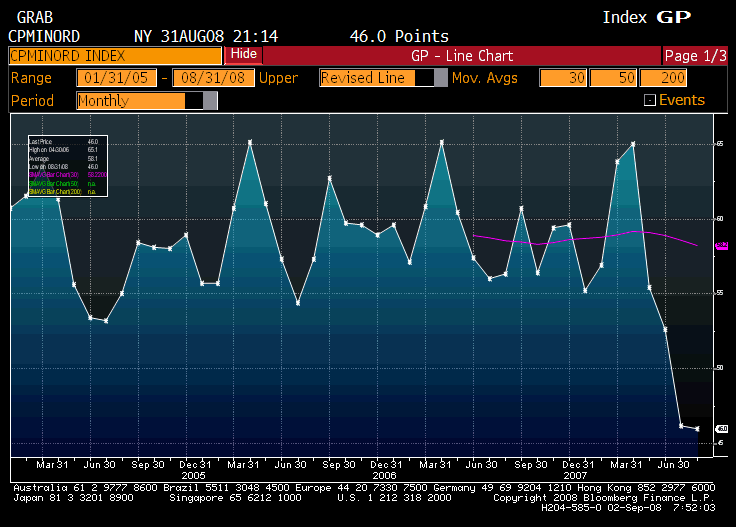Click the Hong Kong 852 2977 6000 contact
The image size is (736, 527).
646,488
